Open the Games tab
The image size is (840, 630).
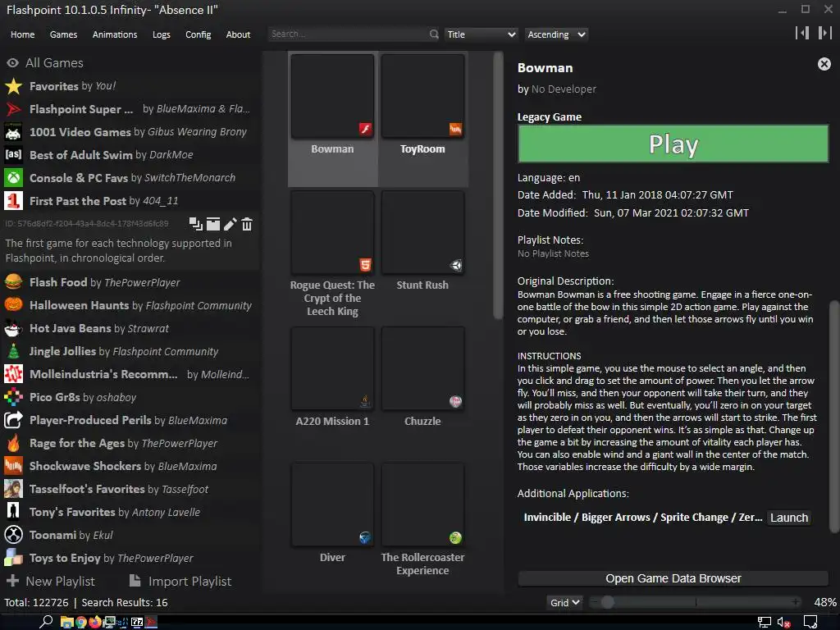pyautogui.click(x=63, y=34)
